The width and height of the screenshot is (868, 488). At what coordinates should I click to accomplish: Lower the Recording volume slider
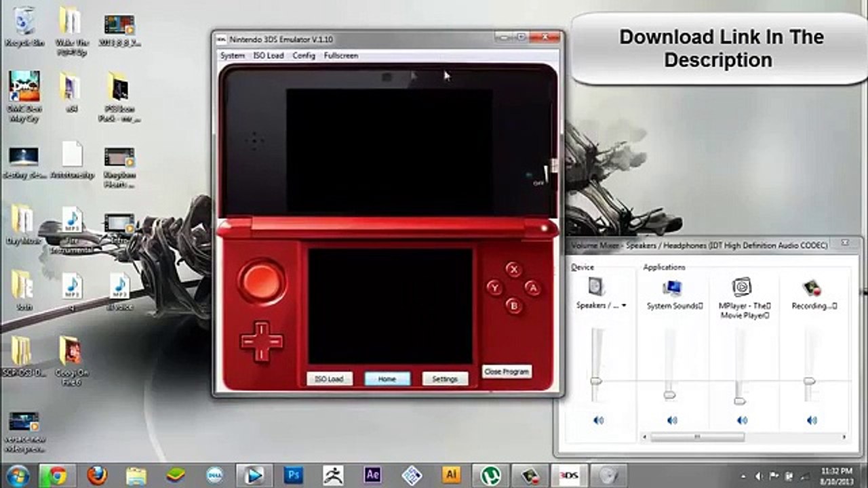point(809,382)
